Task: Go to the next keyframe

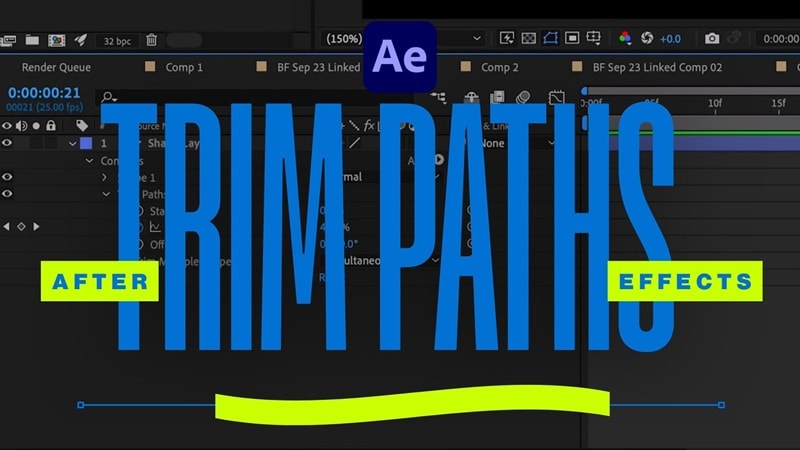Action: tap(36, 226)
